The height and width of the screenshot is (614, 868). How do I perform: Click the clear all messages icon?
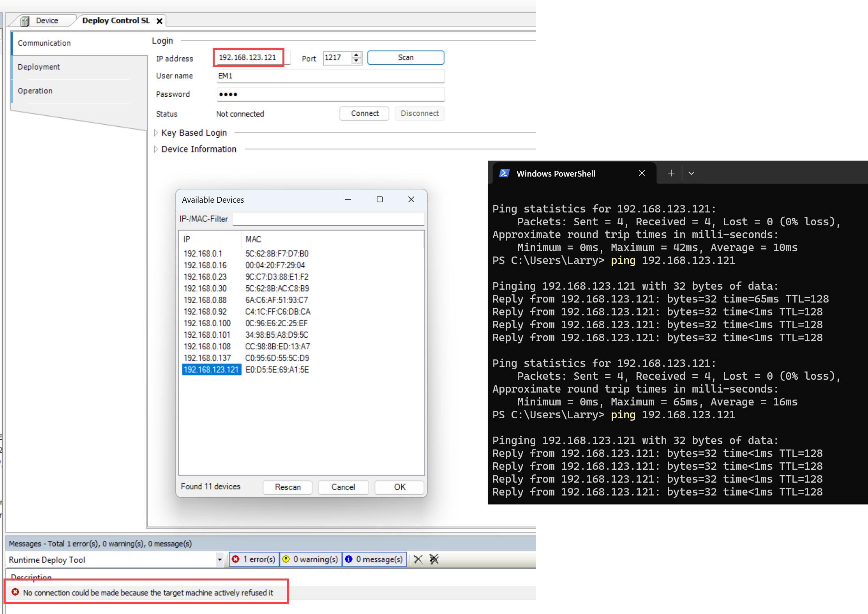tap(434, 559)
